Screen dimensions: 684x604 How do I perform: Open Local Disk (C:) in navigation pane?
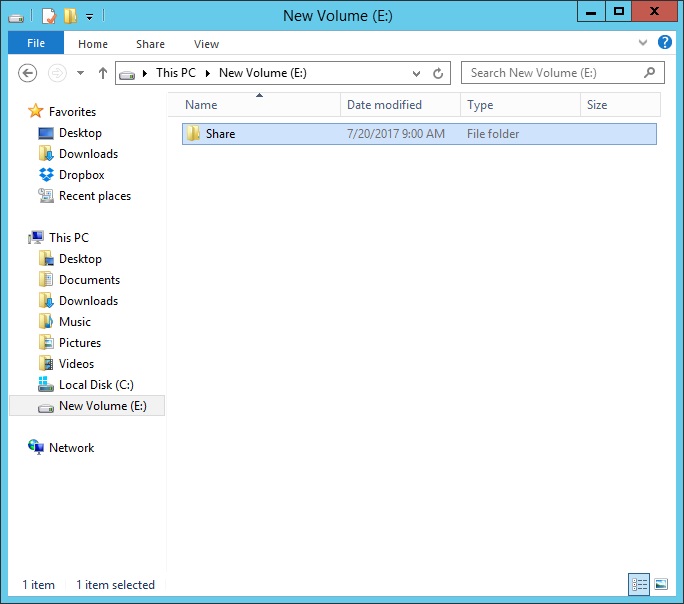click(x=96, y=385)
